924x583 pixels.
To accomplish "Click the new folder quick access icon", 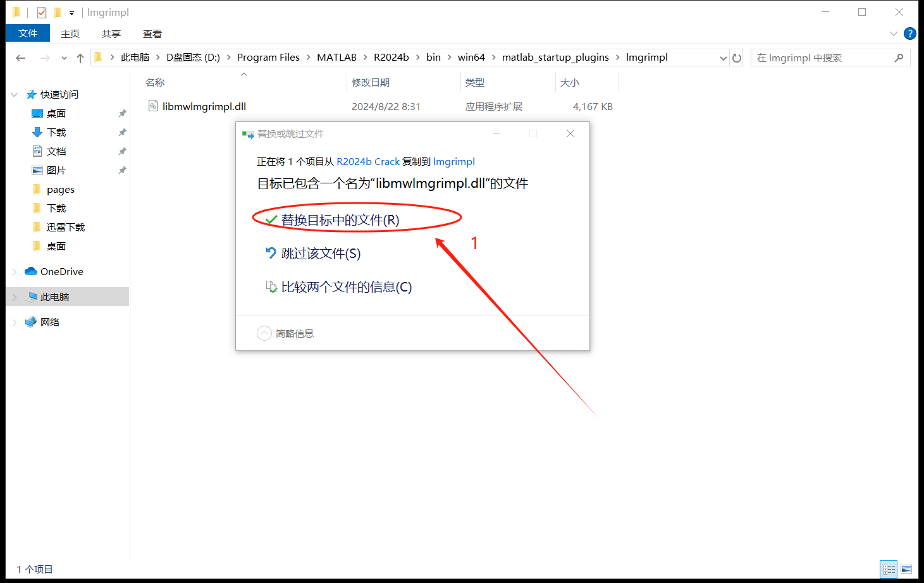I will [58, 13].
